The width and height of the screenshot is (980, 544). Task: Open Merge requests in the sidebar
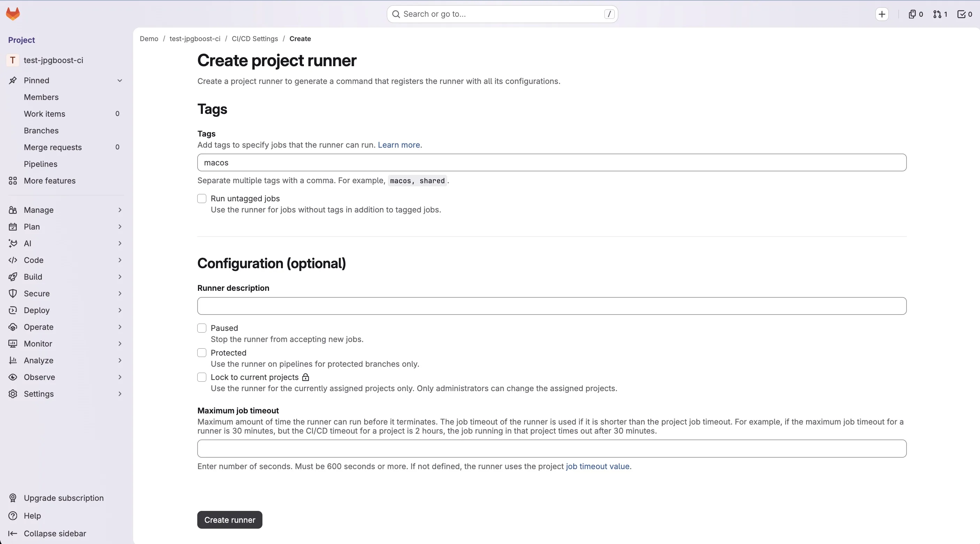tap(53, 147)
